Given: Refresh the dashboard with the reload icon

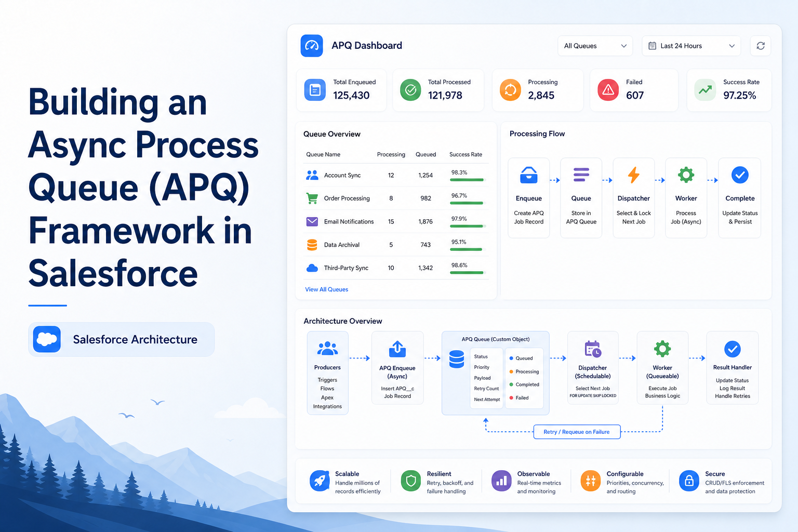Looking at the screenshot, I should (x=761, y=46).
